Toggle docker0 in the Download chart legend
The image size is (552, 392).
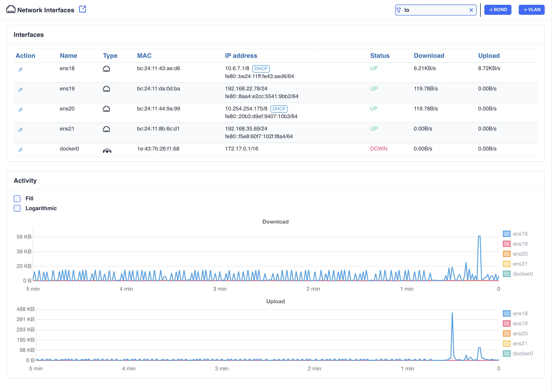point(518,274)
